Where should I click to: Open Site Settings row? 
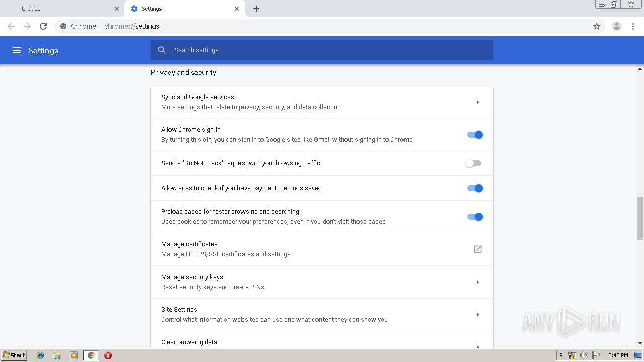[x=322, y=315]
